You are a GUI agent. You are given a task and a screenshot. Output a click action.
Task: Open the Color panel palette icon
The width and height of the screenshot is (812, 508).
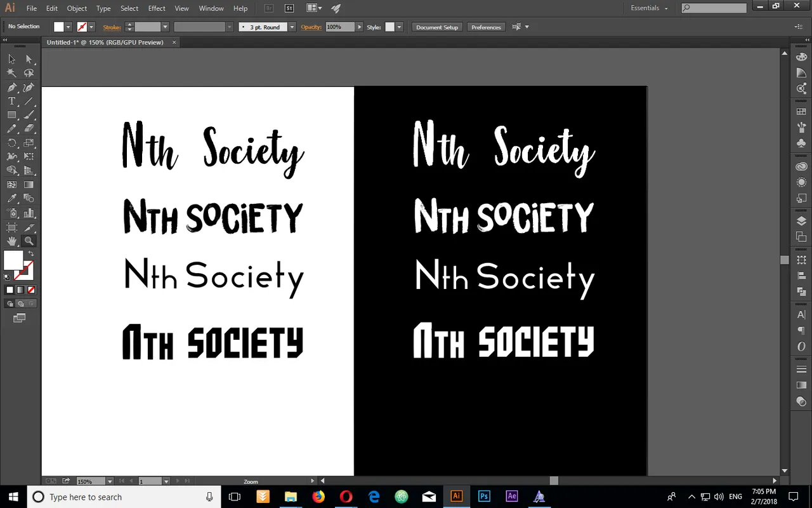[x=801, y=57]
